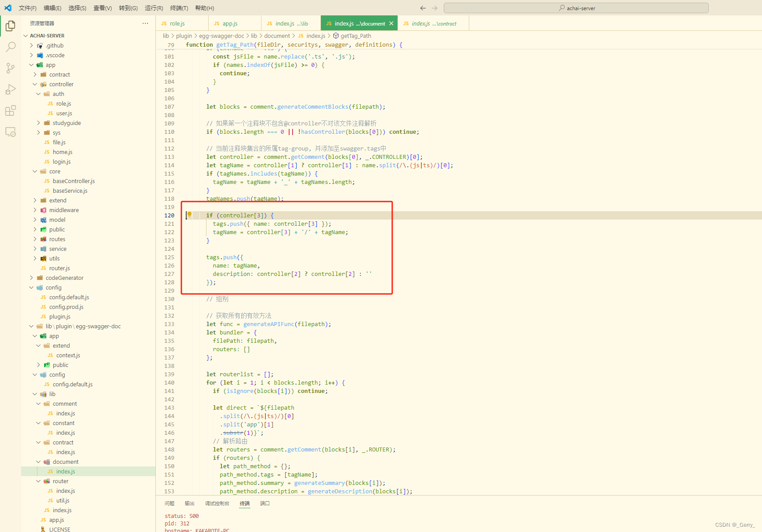This screenshot has width=762, height=532.
Task: Open the Source Control view
Action: (x=11, y=68)
